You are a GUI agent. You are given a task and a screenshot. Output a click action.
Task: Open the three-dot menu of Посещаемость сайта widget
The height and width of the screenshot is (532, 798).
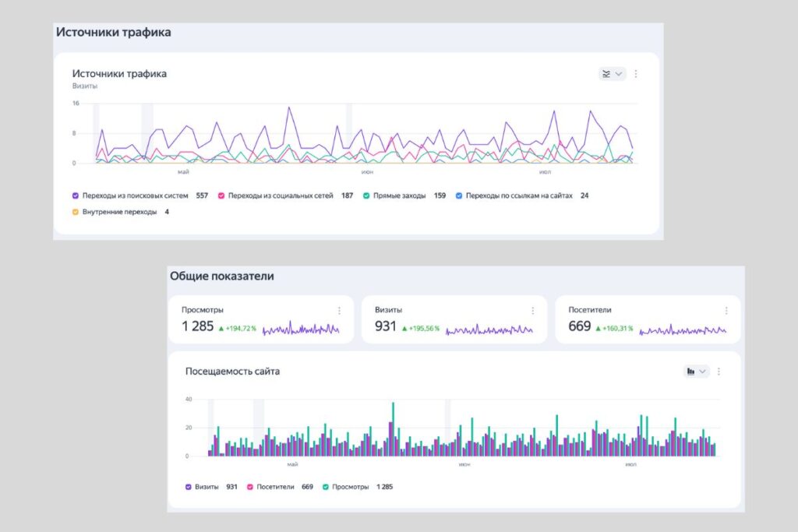pos(719,372)
